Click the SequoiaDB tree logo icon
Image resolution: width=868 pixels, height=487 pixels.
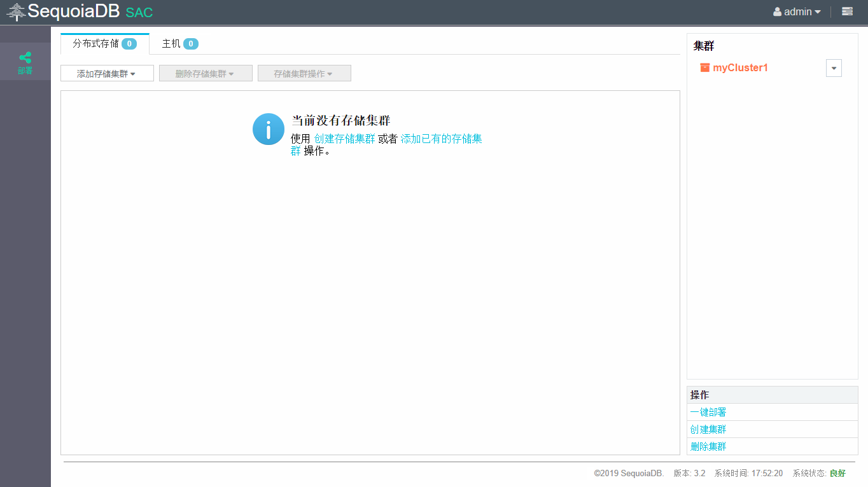point(16,12)
